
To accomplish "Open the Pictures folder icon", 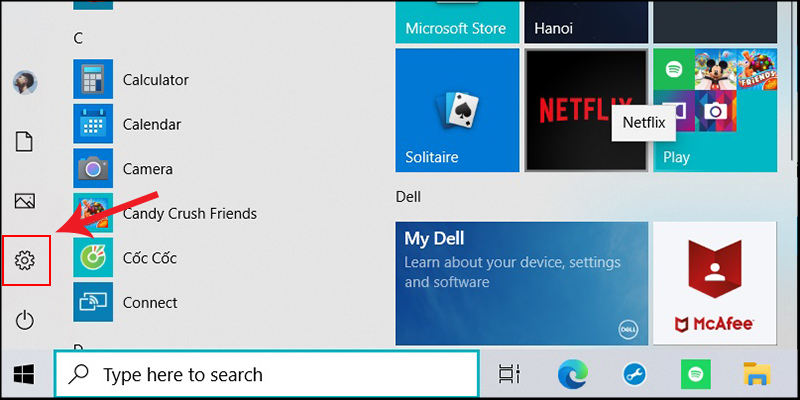I will coord(25,201).
